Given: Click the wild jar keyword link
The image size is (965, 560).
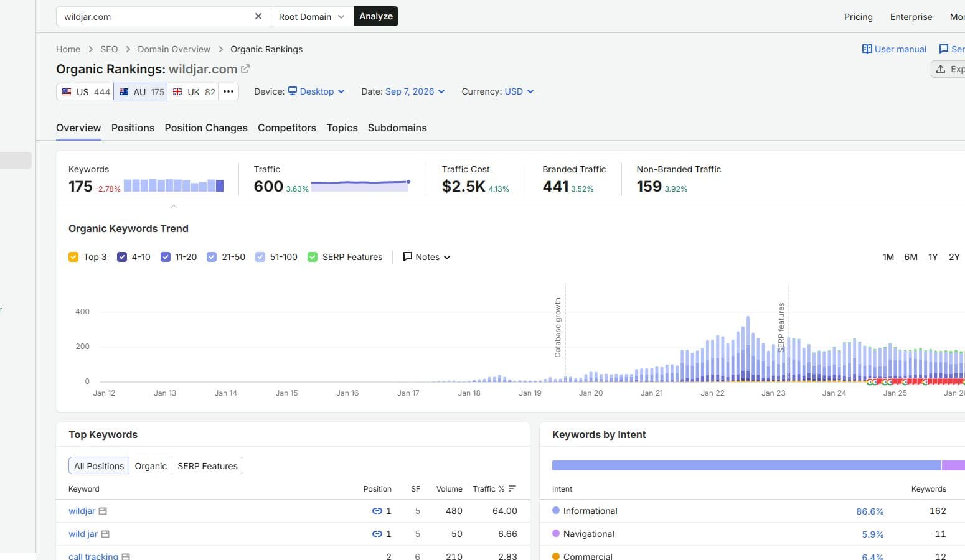Looking at the screenshot, I should (83, 534).
